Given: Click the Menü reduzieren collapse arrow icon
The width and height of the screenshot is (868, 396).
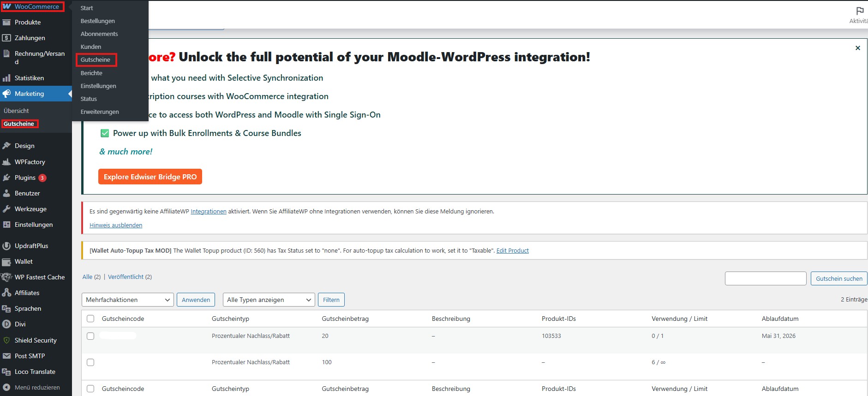Looking at the screenshot, I should point(6,387).
